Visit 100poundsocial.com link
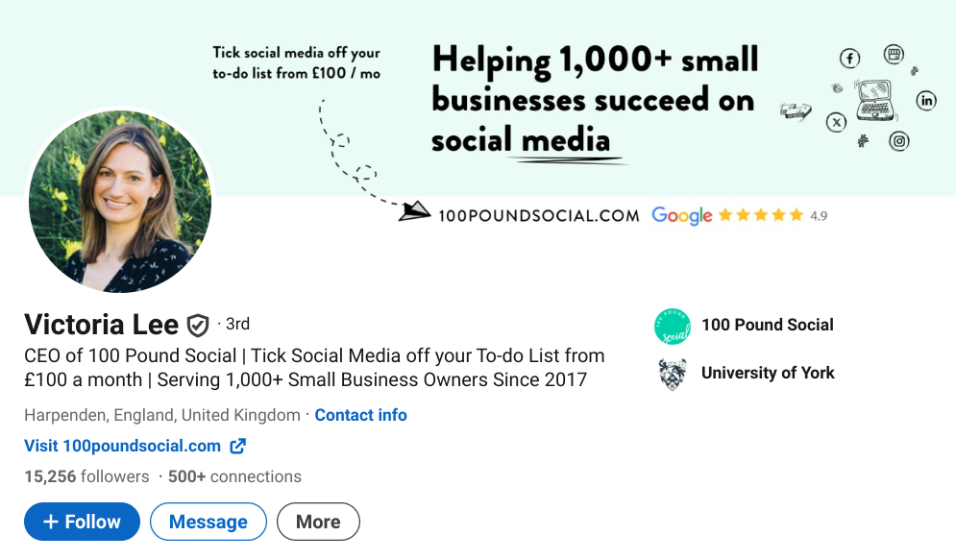Viewport: 956px width, 560px height. pyautogui.click(x=121, y=446)
